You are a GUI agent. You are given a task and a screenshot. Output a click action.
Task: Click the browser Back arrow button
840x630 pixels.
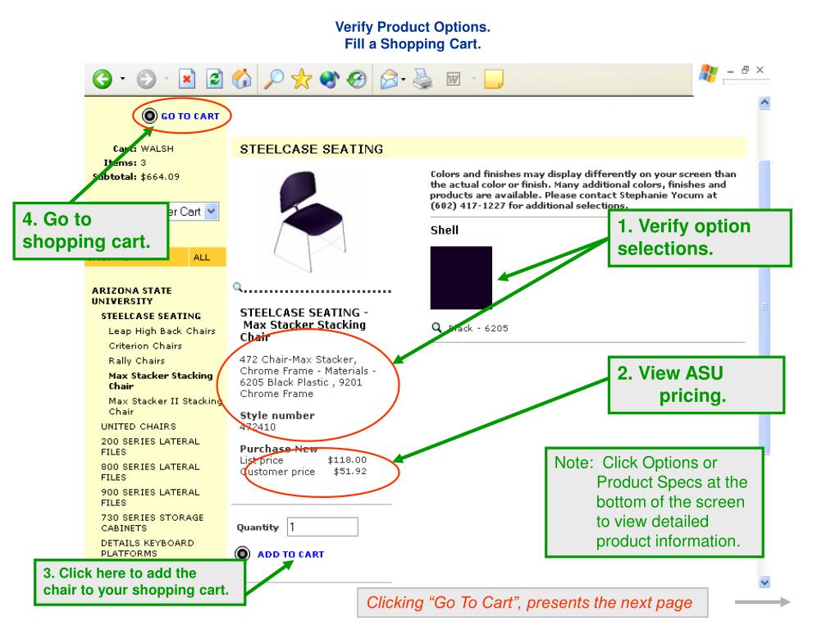(x=103, y=80)
